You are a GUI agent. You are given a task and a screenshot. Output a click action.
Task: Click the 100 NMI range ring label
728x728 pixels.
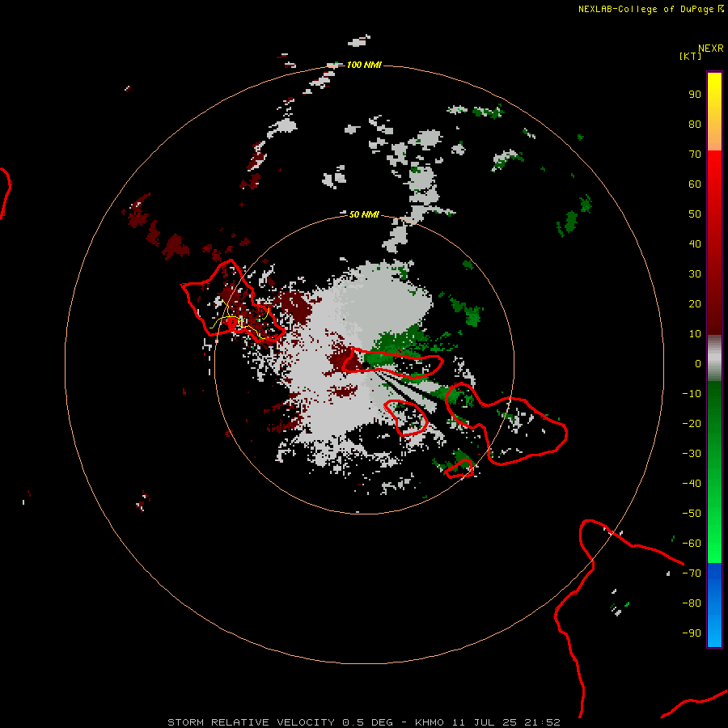coord(364,65)
